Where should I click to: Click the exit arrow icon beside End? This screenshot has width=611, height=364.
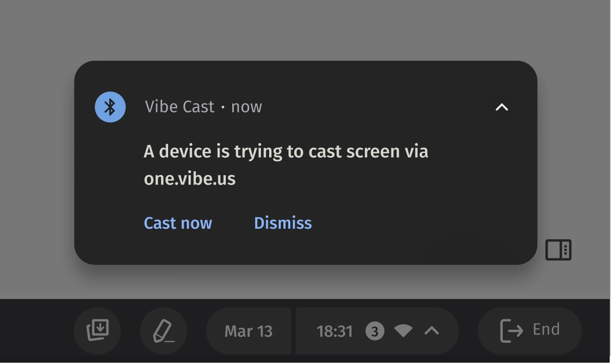(511, 331)
